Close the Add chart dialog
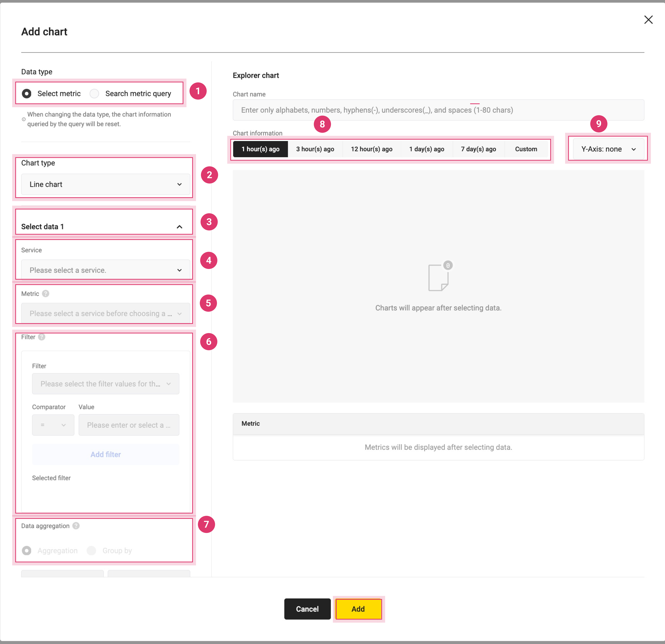 648,20
